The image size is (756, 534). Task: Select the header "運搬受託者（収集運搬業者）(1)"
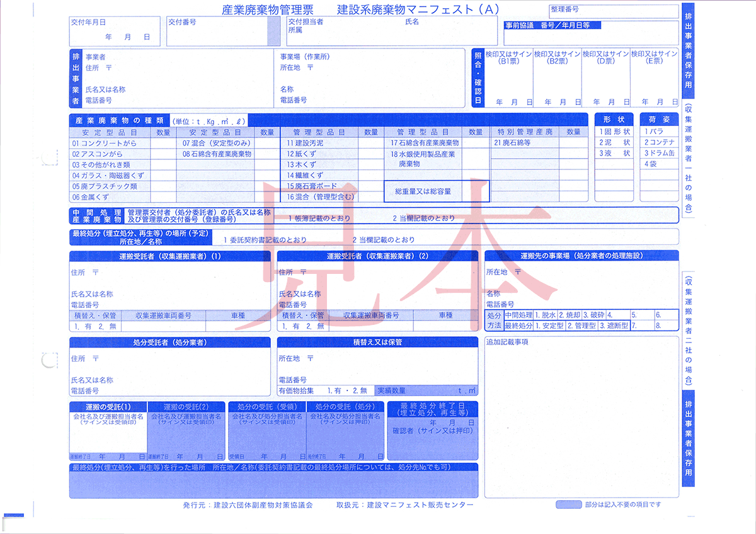tap(170, 256)
